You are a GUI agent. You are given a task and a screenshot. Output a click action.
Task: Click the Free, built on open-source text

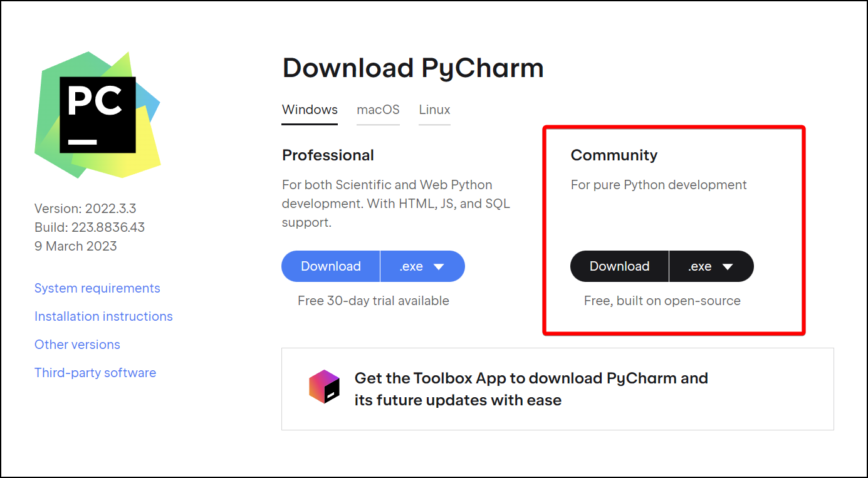(662, 301)
